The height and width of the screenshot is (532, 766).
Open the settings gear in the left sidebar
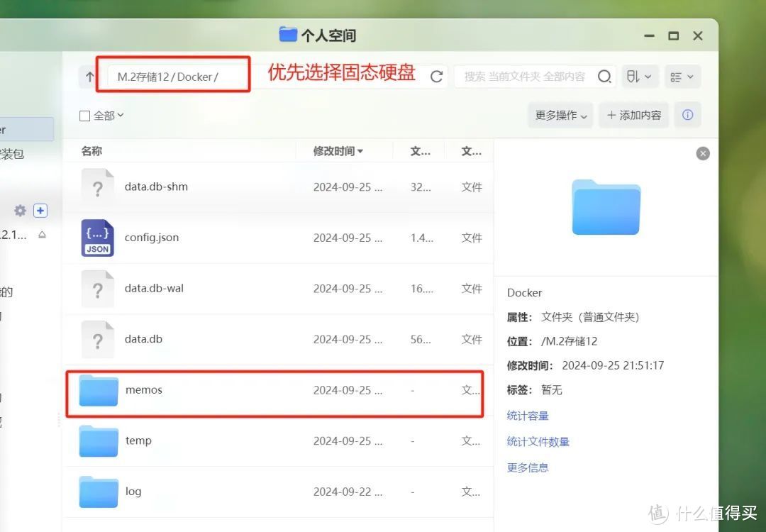pyautogui.click(x=20, y=210)
